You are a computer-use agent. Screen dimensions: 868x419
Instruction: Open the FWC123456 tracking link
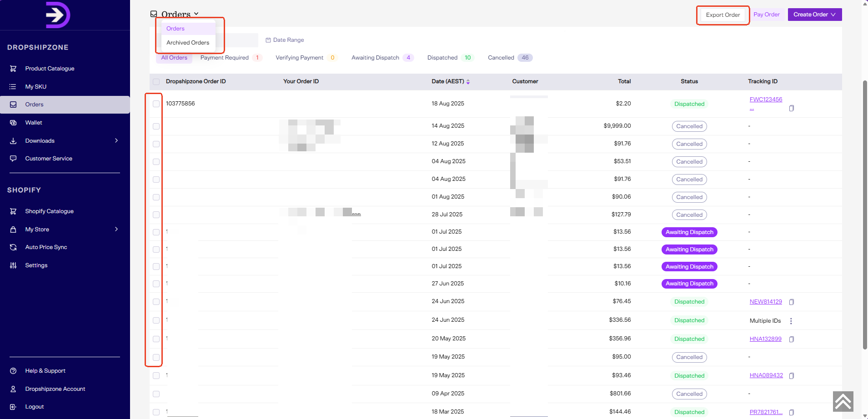766,100
